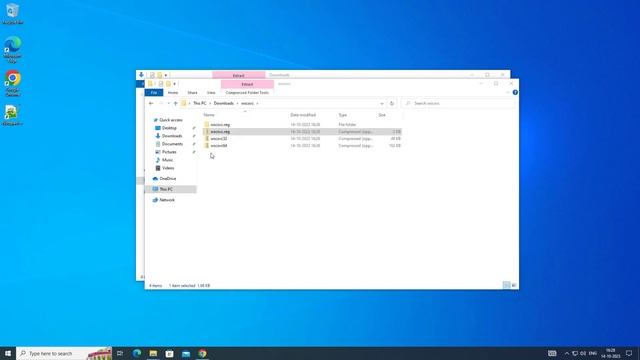This screenshot has height=360, width=640.
Task: Click the Forward arrow in navigation bar
Action: point(161,104)
